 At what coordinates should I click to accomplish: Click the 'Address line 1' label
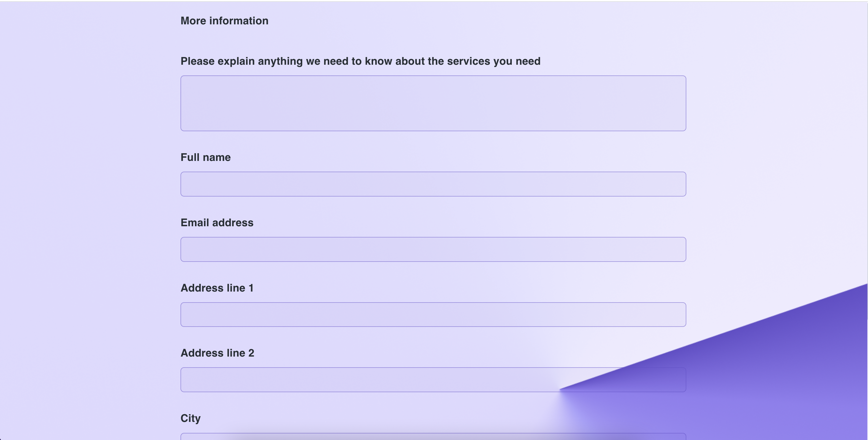(x=217, y=288)
